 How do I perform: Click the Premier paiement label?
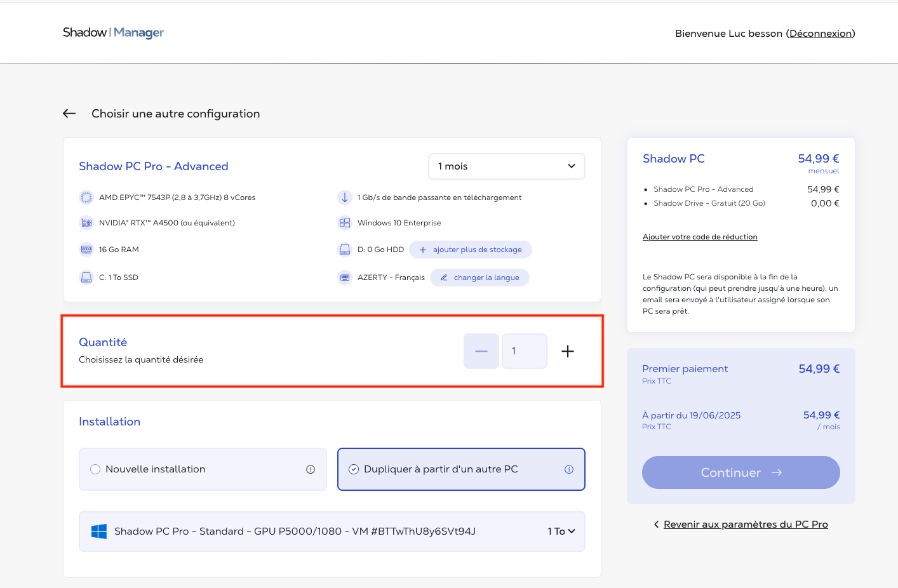(x=685, y=369)
